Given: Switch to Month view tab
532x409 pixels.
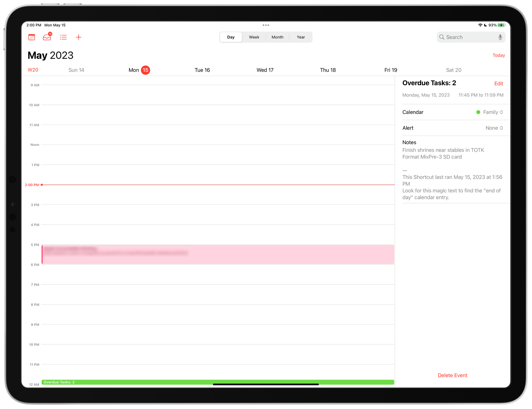Looking at the screenshot, I should (x=277, y=37).
